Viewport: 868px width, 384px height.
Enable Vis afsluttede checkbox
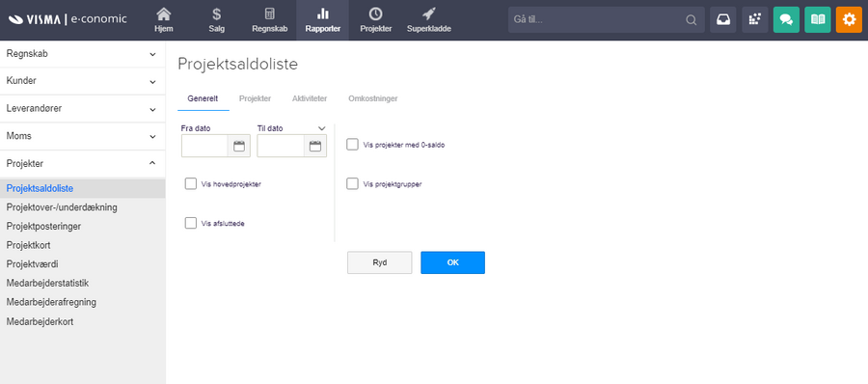tap(191, 223)
